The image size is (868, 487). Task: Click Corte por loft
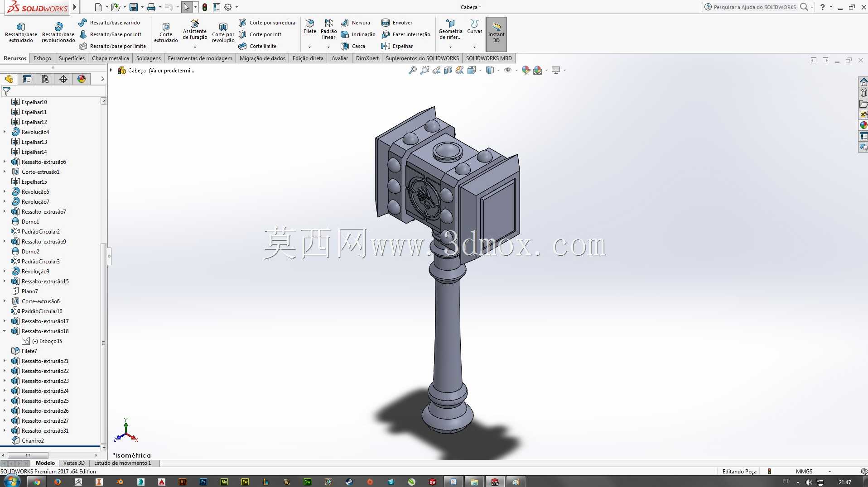tap(260, 34)
